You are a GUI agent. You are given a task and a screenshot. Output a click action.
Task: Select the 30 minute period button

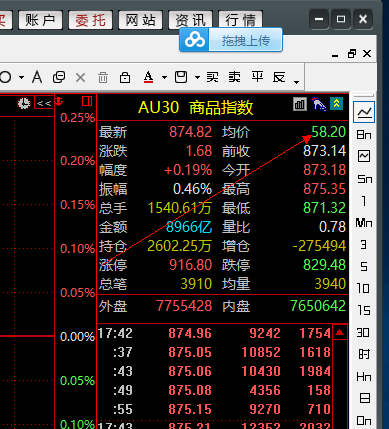coord(364,333)
